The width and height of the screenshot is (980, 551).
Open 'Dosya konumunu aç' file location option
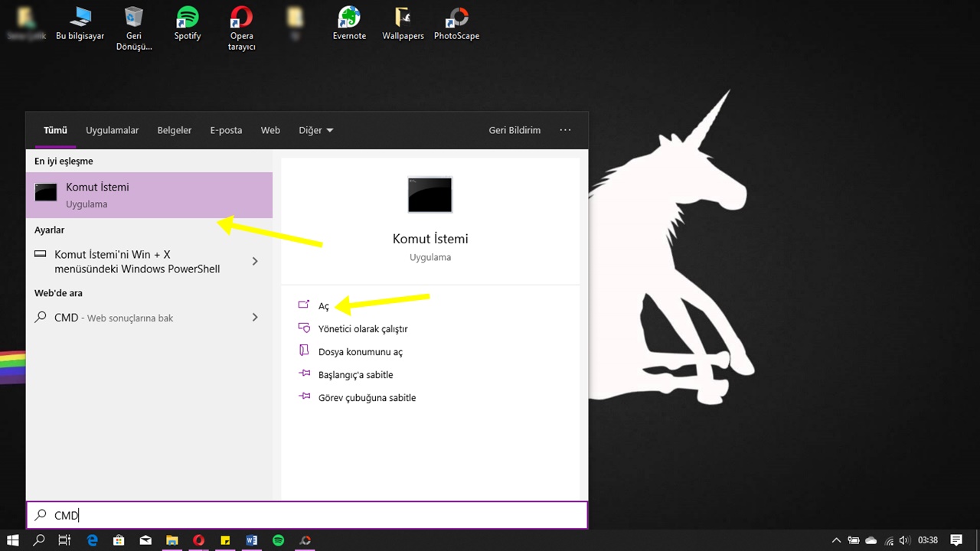360,352
